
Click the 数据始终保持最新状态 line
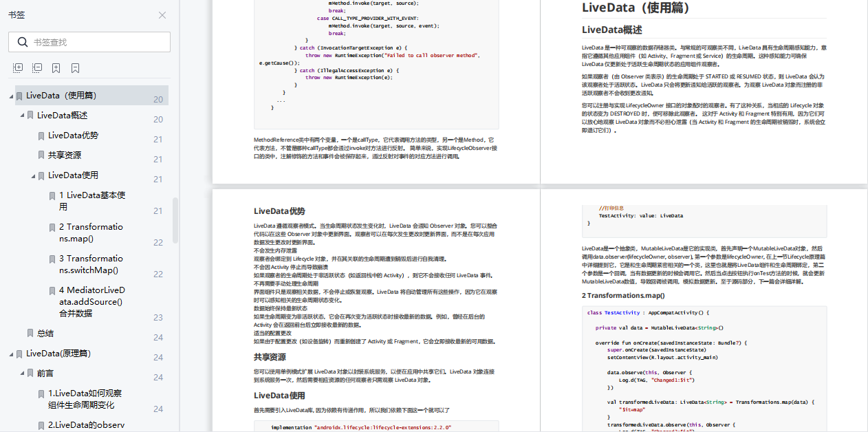click(281, 309)
